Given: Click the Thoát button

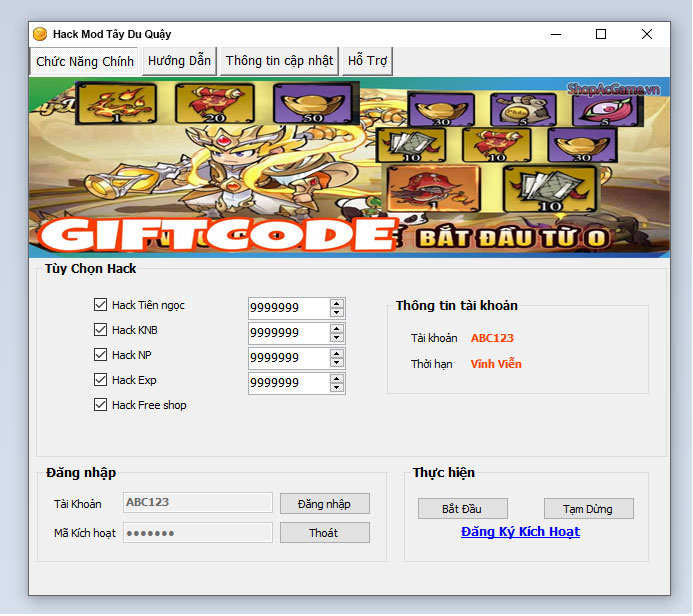Looking at the screenshot, I should (324, 533).
